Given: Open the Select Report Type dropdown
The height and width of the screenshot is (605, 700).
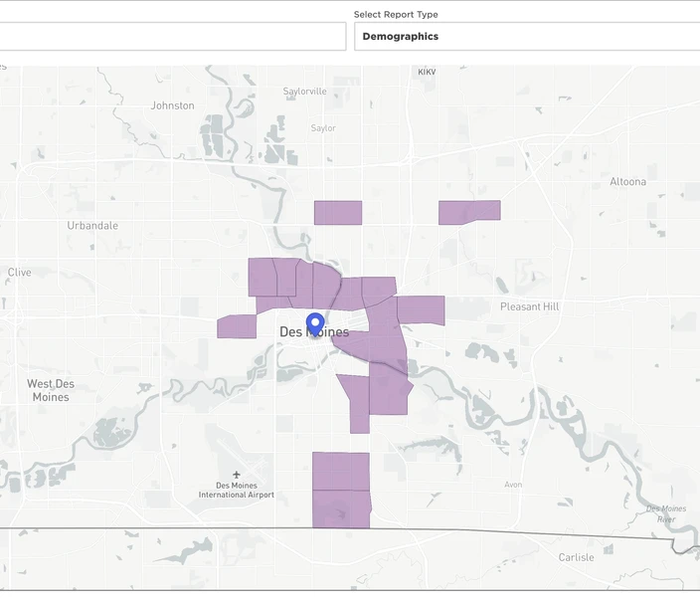Looking at the screenshot, I should tap(526, 37).
